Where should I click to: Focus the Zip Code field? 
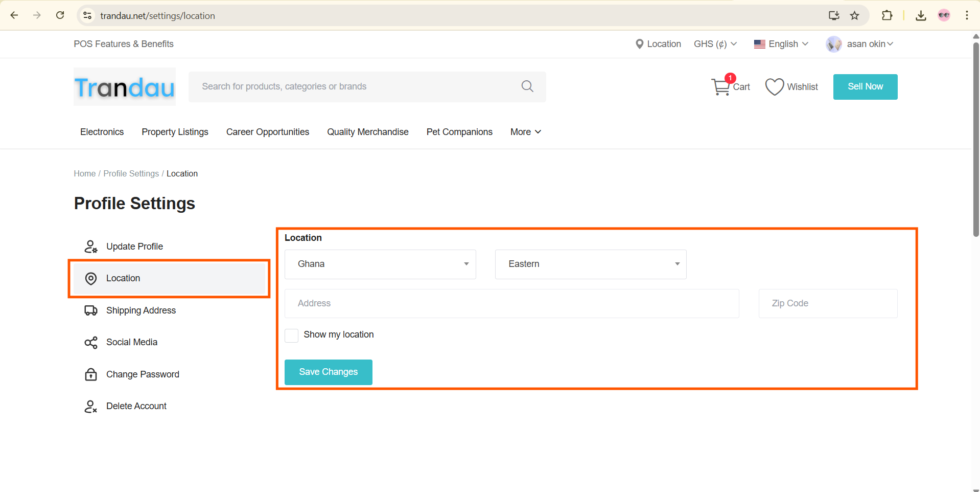[828, 303]
